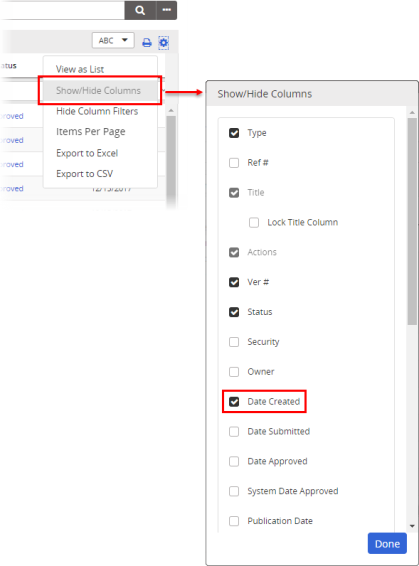Click the column list scrollbar up arrow

[412, 113]
